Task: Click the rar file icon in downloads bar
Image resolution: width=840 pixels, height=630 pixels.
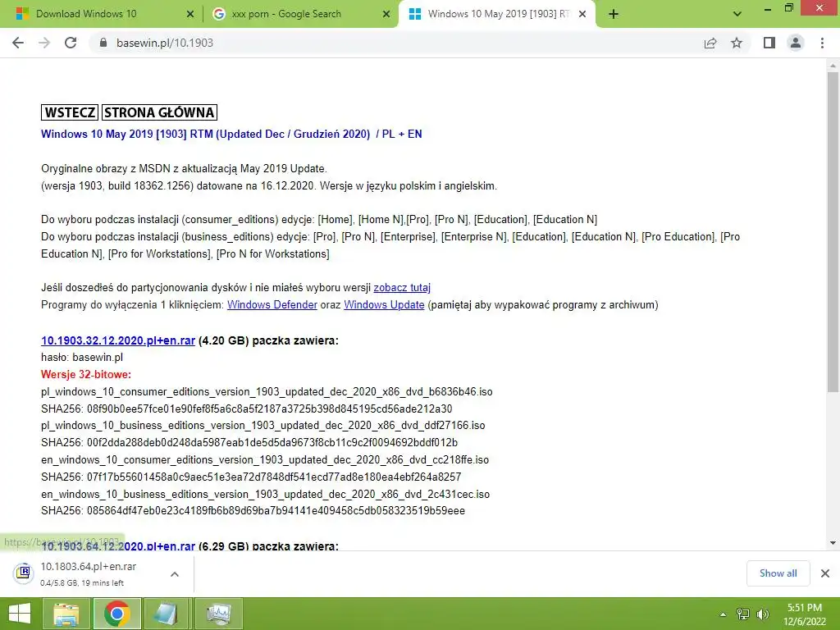Action: click(24, 573)
